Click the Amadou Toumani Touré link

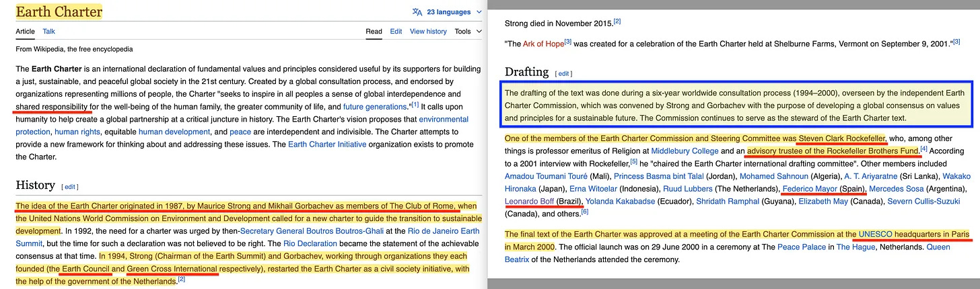pos(545,176)
